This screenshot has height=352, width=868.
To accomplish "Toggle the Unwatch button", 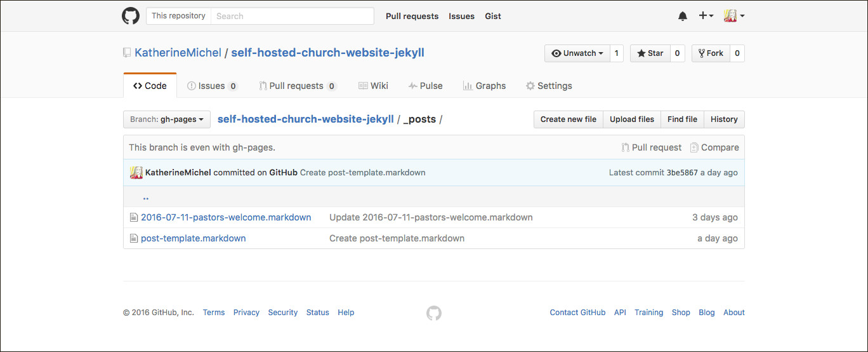I will [577, 53].
